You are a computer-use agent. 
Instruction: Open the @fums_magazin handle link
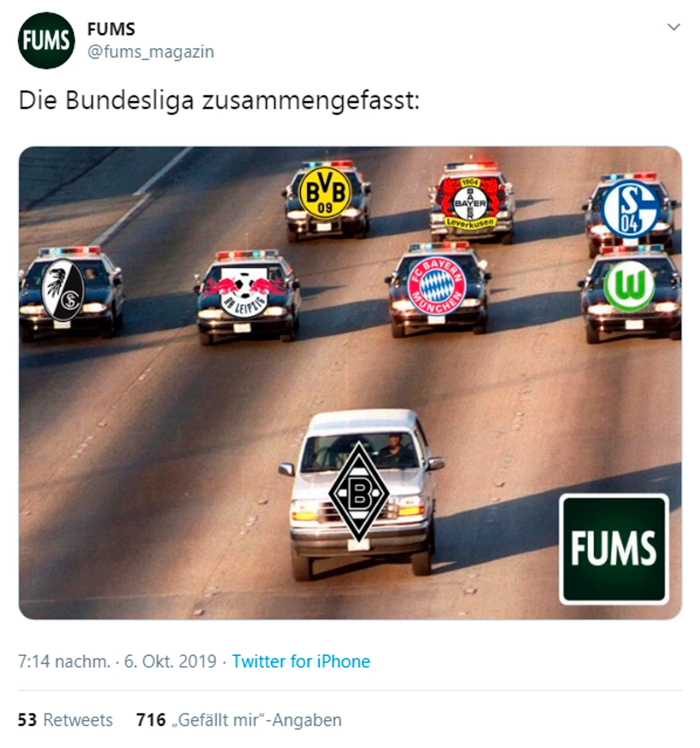pos(151,51)
